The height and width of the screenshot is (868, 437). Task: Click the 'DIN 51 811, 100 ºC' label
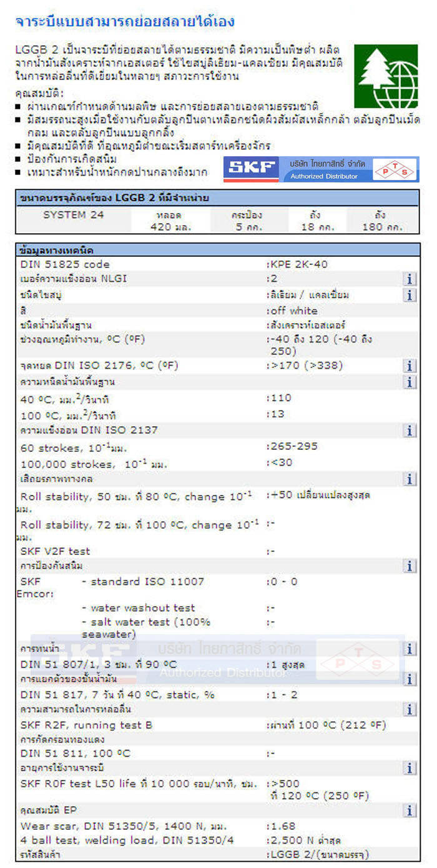coord(76,754)
